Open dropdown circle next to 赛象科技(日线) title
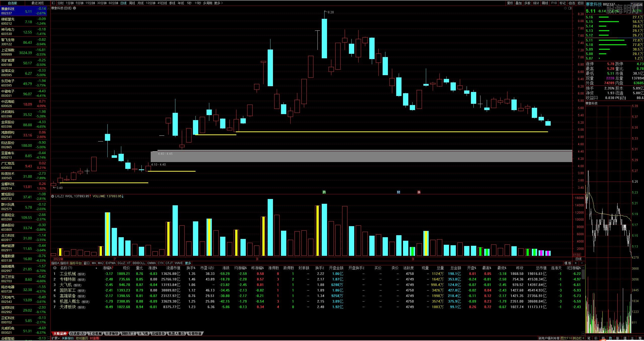Screen dimensions: 644x341 point(74,8)
